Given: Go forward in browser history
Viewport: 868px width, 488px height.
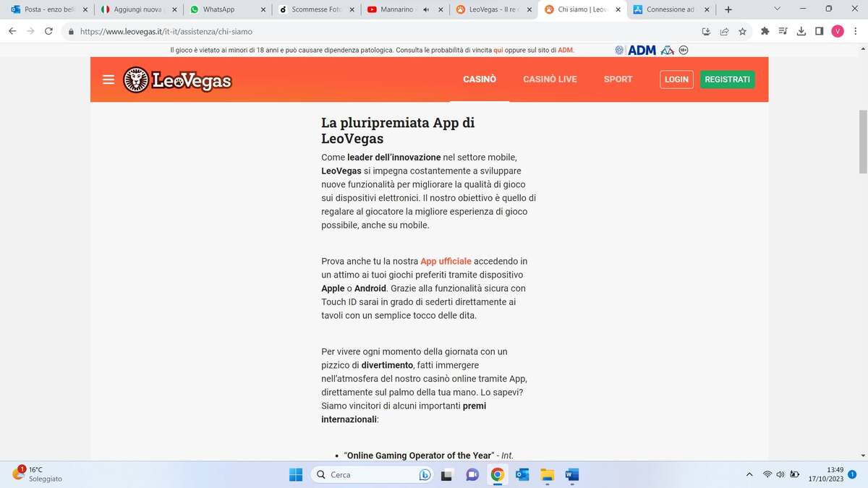Looking at the screenshot, I should pyautogui.click(x=30, y=31).
